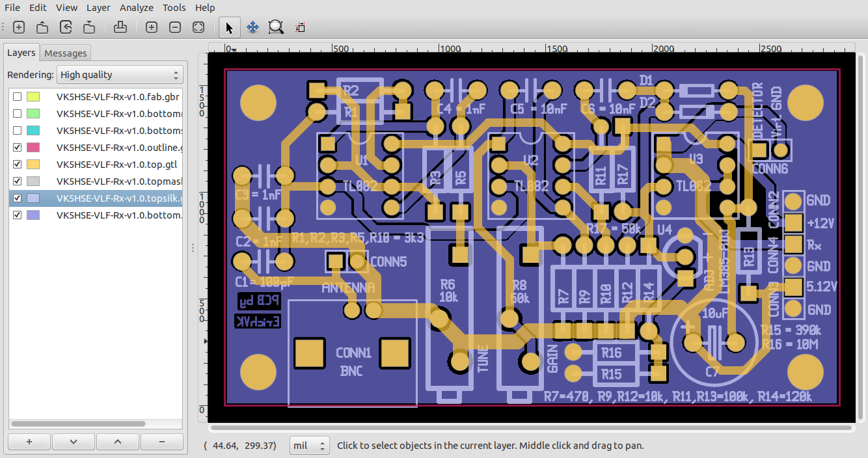This screenshot has height=458, width=868.
Task: Hide the top.gtl layer
Action: [x=17, y=164]
